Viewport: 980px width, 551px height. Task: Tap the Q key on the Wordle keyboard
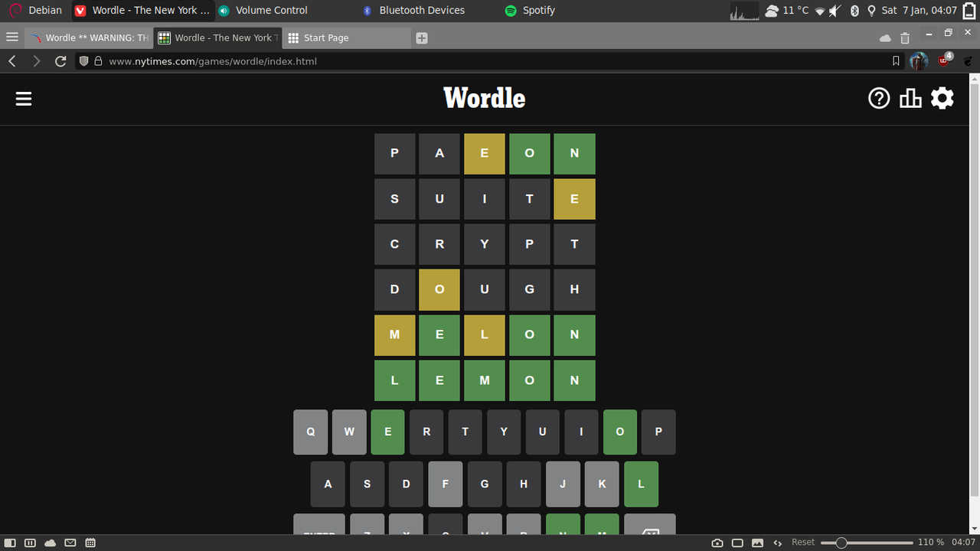(311, 432)
